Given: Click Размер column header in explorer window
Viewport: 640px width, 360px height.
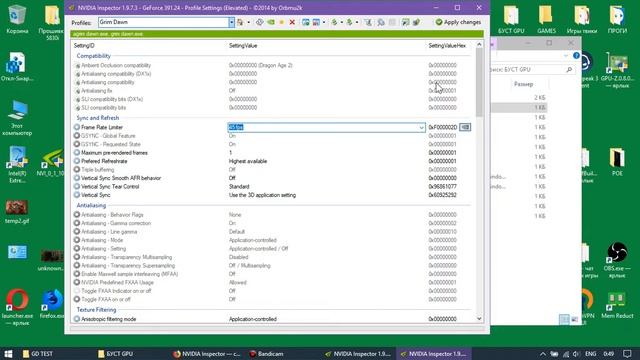Looking at the screenshot, I should 523,84.
